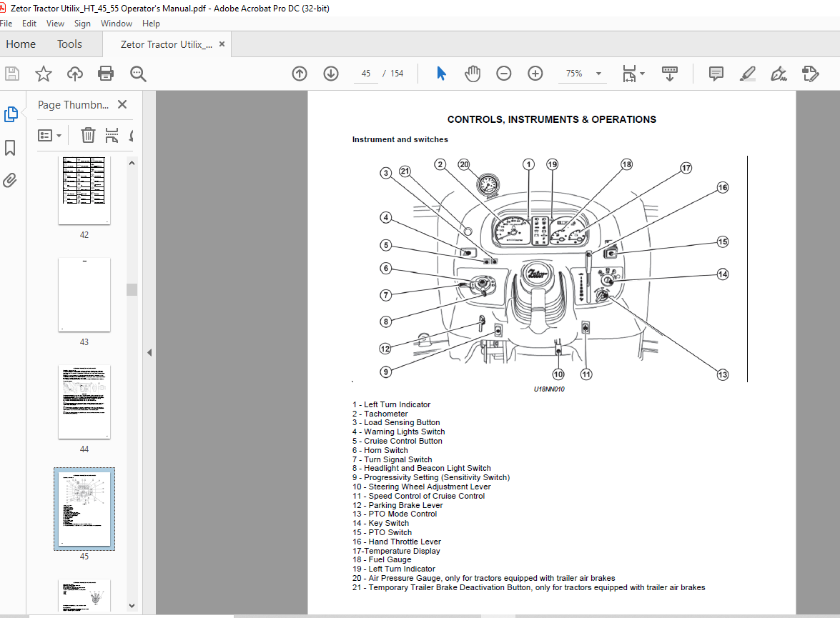840x618 pixels.
Task: Open the Send for review share icon
Action: [810, 74]
